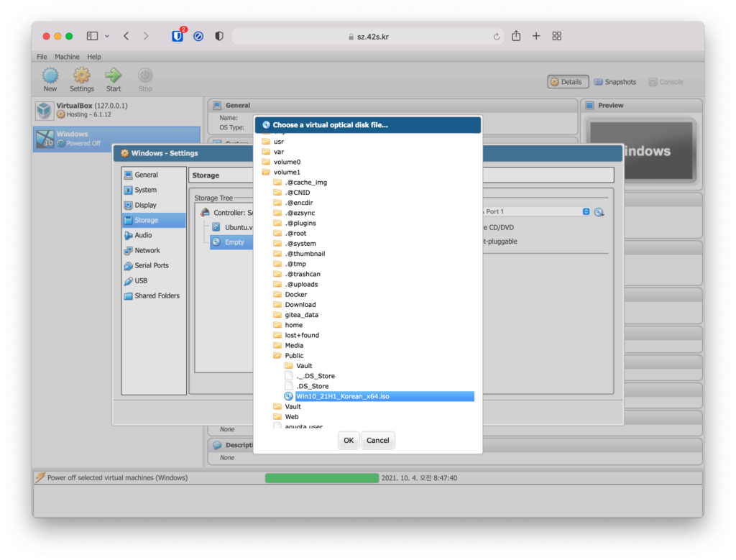Open a new tab with the plus icon
The height and width of the screenshot is (560, 736).
tap(536, 36)
